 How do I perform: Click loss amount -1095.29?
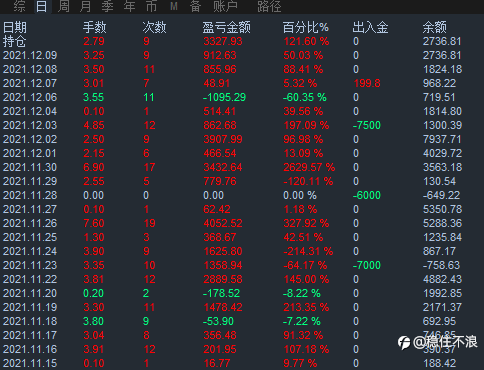click(x=224, y=97)
